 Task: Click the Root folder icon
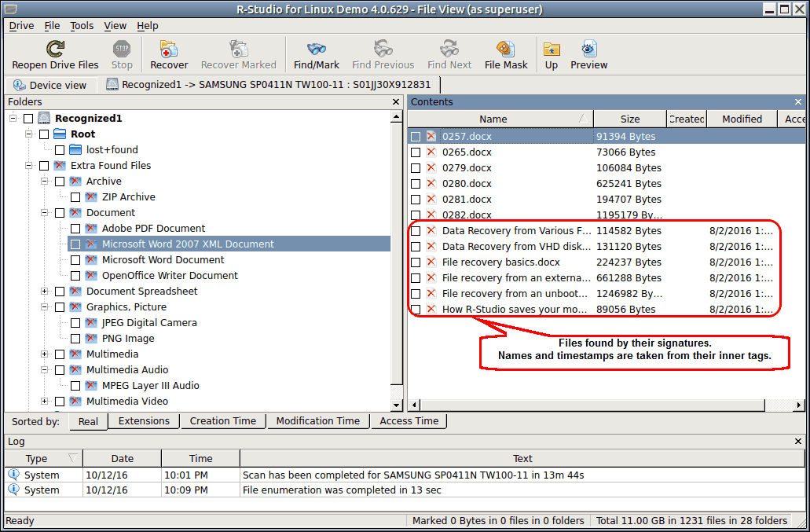(x=60, y=134)
